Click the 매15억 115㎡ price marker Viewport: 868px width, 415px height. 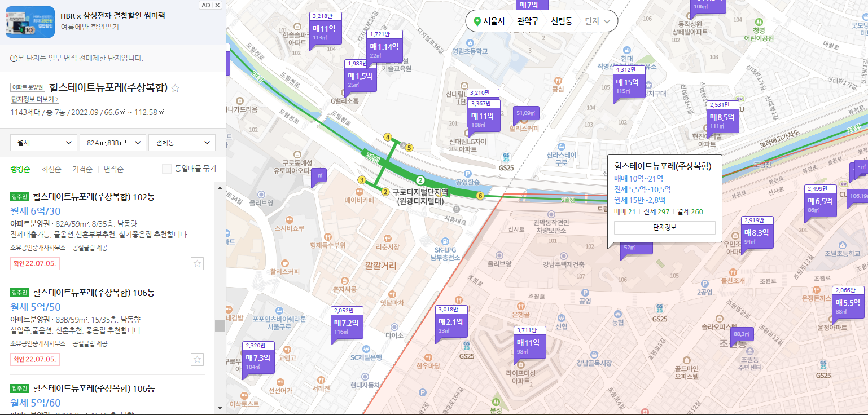point(629,82)
